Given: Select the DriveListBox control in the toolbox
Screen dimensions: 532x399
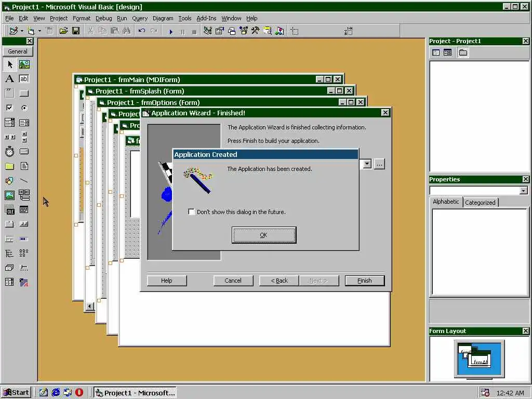Looking at the screenshot, I should pos(24,152).
